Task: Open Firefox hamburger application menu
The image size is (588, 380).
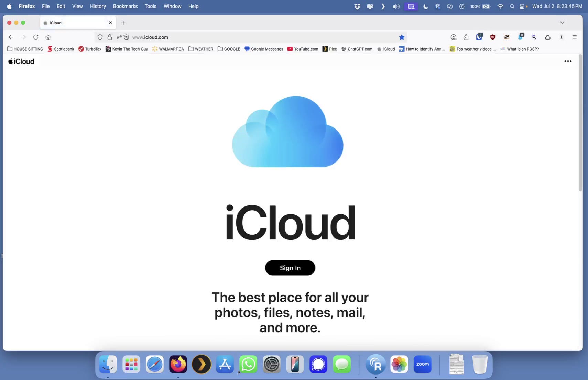Action: [575, 37]
